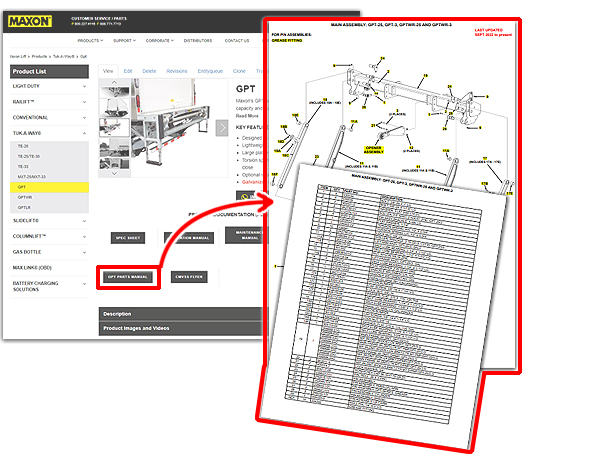
Task: Expand the Light Duty category
Action: tap(49, 86)
